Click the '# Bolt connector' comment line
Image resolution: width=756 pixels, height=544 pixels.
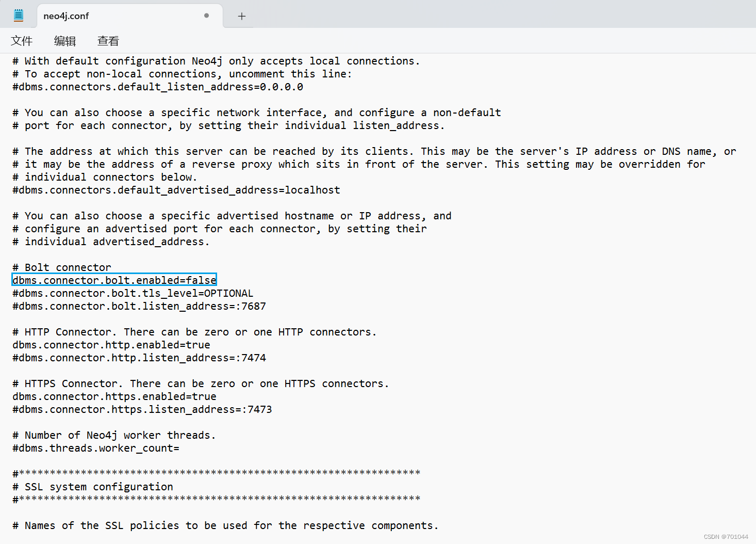point(62,267)
